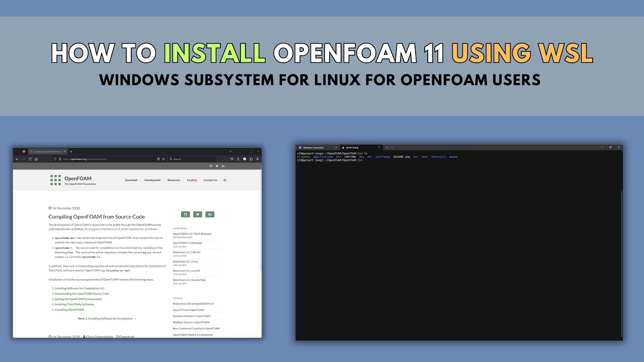Click Firefox back arrow button
644x362 pixels.
coord(17,159)
